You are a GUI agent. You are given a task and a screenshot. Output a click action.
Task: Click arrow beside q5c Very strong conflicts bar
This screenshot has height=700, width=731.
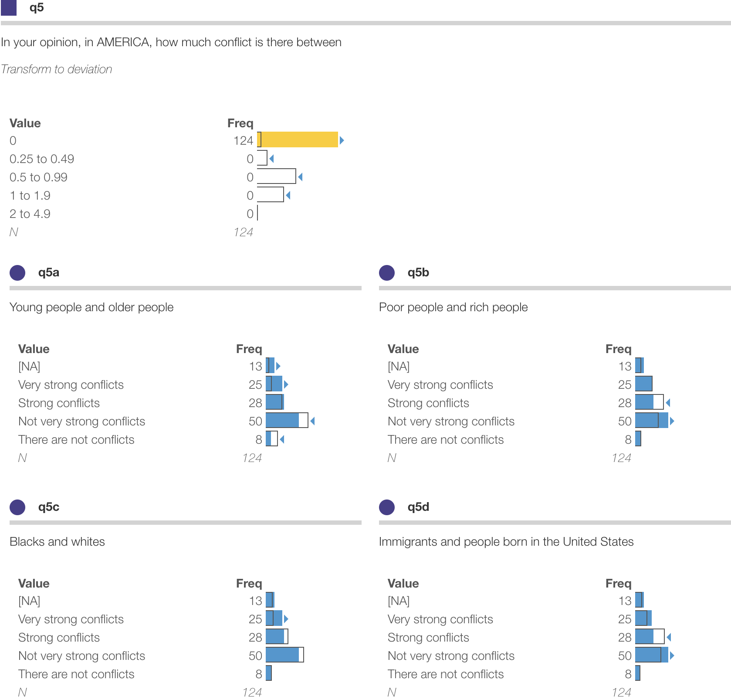click(x=286, y=619)
